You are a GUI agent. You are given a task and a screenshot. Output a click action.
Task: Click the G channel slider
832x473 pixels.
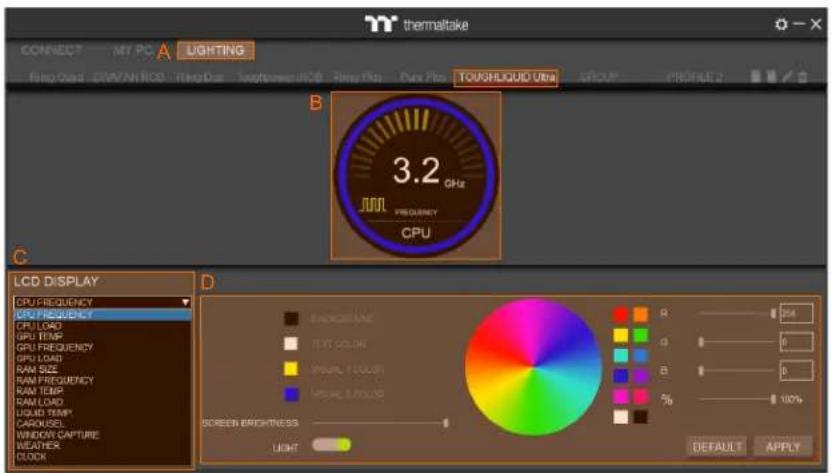738,342
